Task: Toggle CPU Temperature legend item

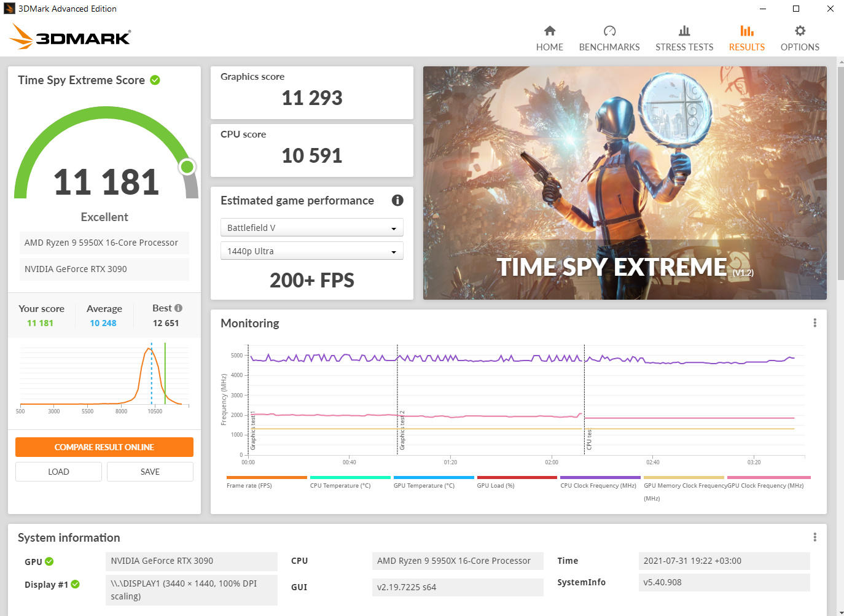Action: tap(350, 481)
